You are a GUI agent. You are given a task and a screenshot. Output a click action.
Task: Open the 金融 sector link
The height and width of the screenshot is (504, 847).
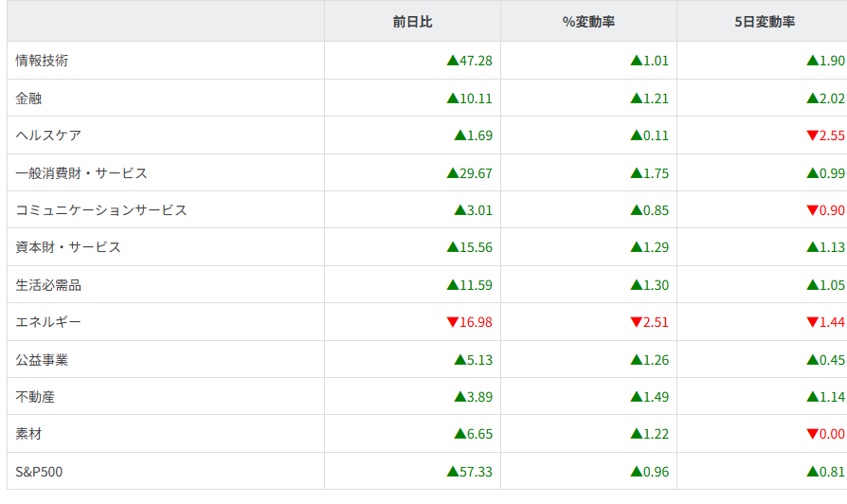[29, 98]
